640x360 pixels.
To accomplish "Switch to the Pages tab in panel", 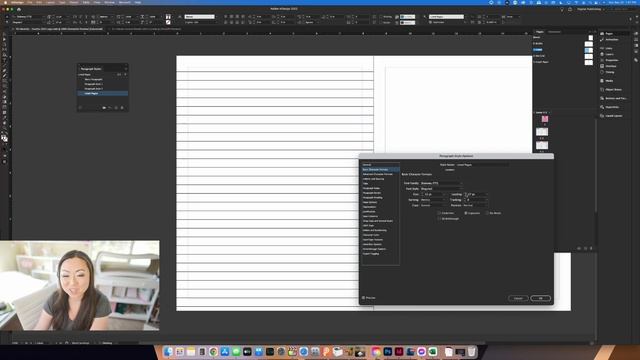I will (x=540, y=32).
